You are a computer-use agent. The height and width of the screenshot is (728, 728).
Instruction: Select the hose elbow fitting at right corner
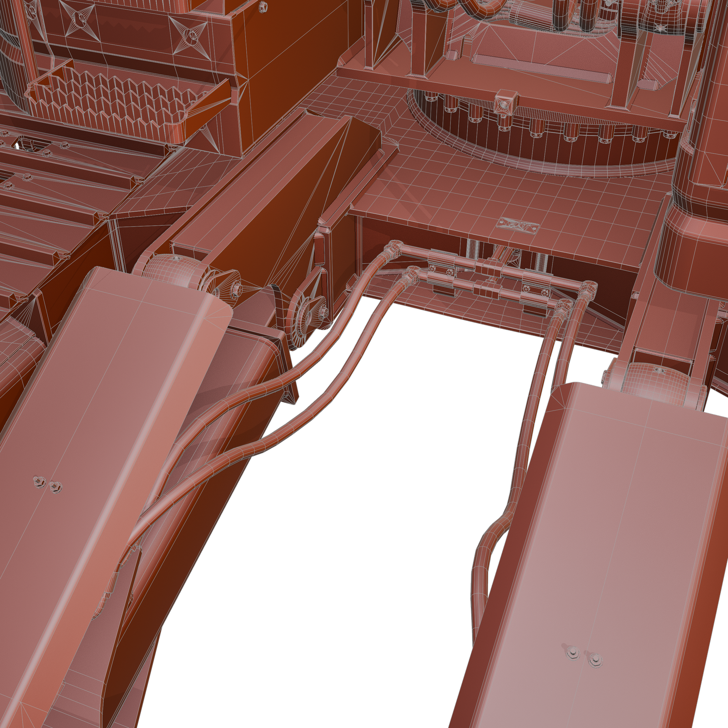[589, 289]
